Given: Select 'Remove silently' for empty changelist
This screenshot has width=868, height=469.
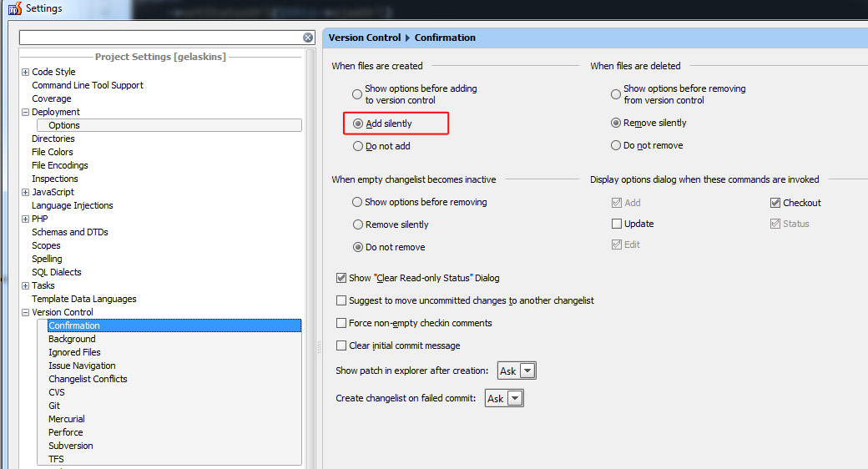Looking at the screenshot, I should (x=358, y=224).
